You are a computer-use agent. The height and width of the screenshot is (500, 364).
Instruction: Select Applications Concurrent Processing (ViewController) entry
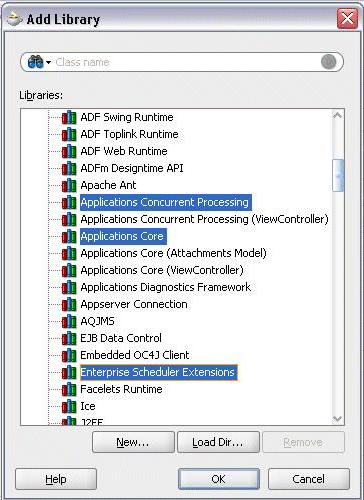click(x=204, y=219)
